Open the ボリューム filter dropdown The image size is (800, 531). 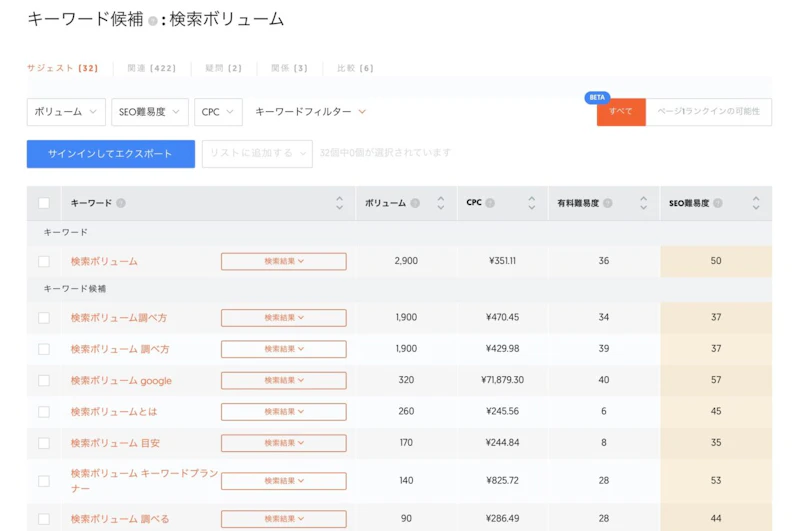click(66, 112)
